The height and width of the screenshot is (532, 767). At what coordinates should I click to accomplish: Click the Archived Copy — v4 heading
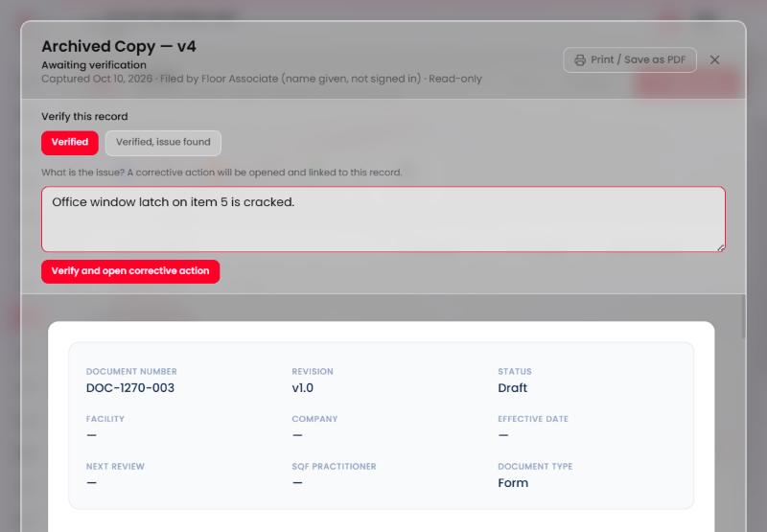tap(119, 46)
